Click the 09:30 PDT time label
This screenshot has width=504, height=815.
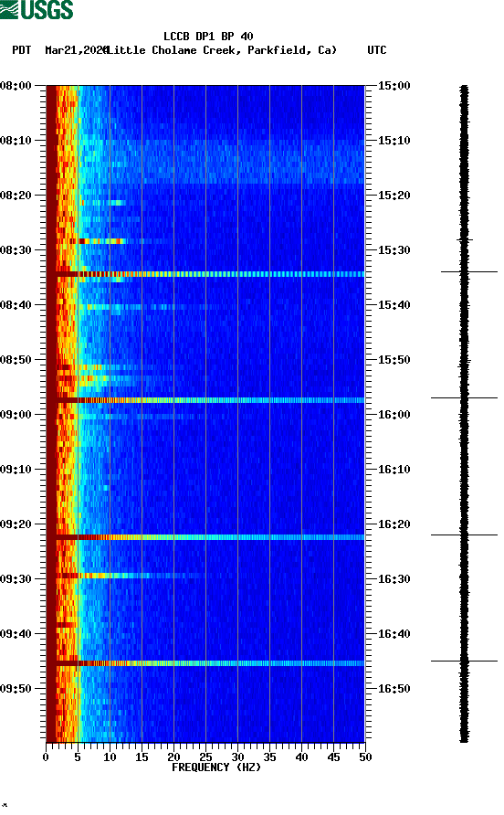pos(16,579)
